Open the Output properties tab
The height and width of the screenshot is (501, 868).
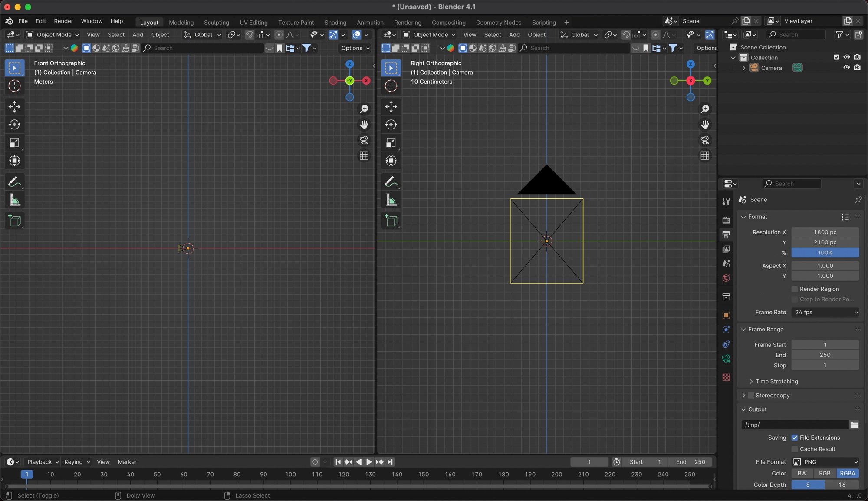pyautogui.click(x=726, y=235)
